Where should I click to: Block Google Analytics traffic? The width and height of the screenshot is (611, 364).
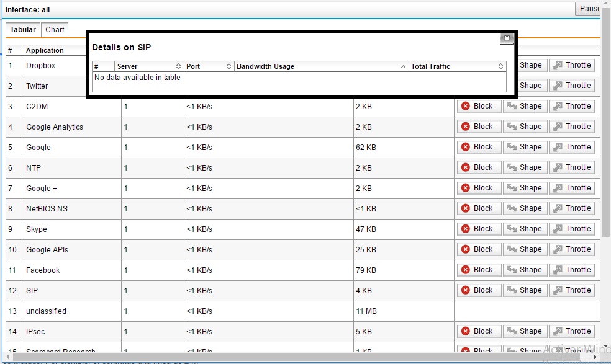[479, 127]
